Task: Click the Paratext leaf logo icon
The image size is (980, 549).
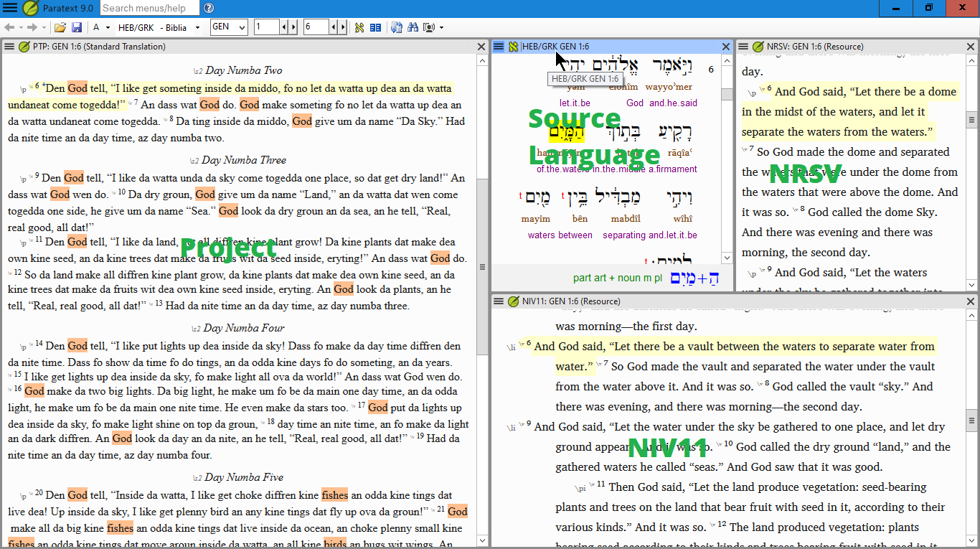Action: (30, 9)
